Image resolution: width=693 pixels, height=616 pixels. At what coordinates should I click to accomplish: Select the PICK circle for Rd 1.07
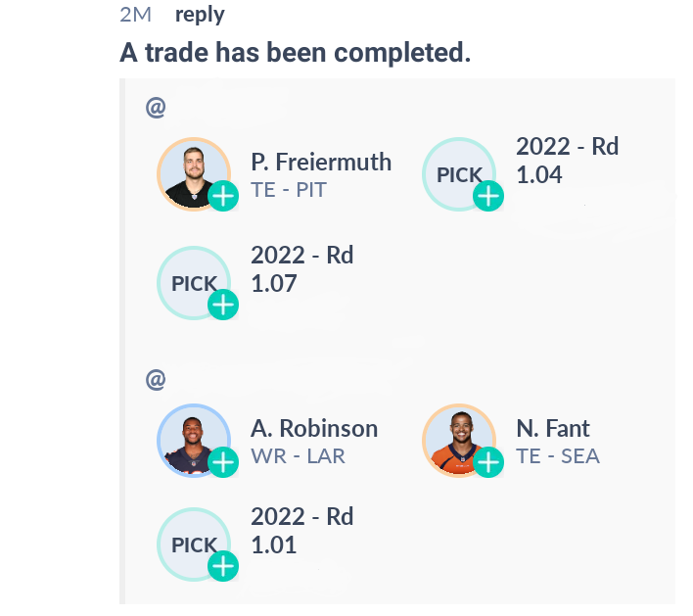[x=194, y=283]
